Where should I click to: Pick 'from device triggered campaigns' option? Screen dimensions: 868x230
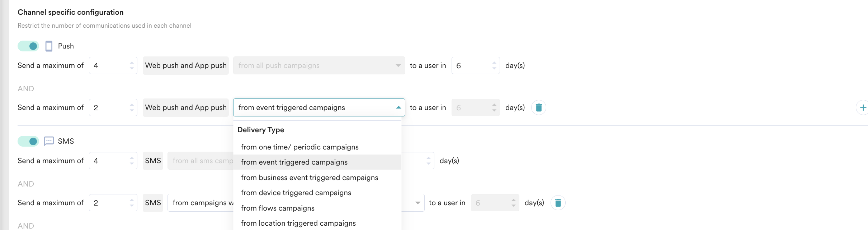(296, 193)
